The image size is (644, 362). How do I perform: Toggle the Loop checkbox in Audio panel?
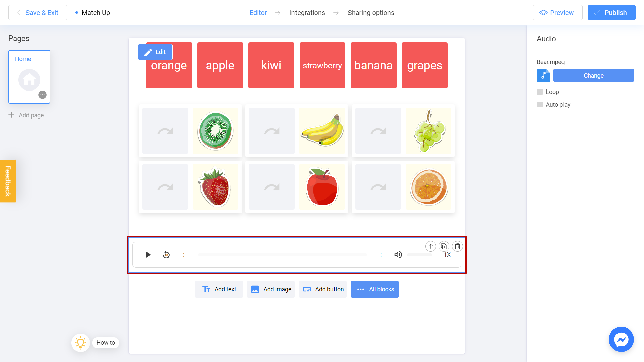point(540,92)
